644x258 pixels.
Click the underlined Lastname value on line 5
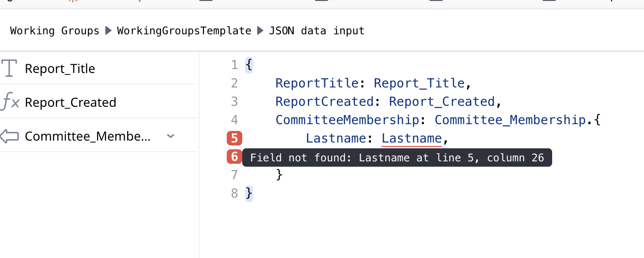(411, 139)
